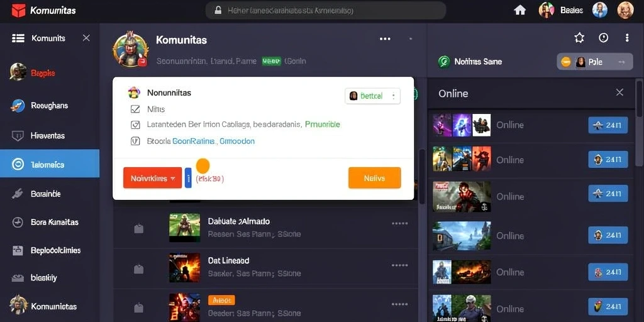The image size is (644, 322).
Task: Click the vertical scrollbar beside the game list
Action: (x=421, y=177)
